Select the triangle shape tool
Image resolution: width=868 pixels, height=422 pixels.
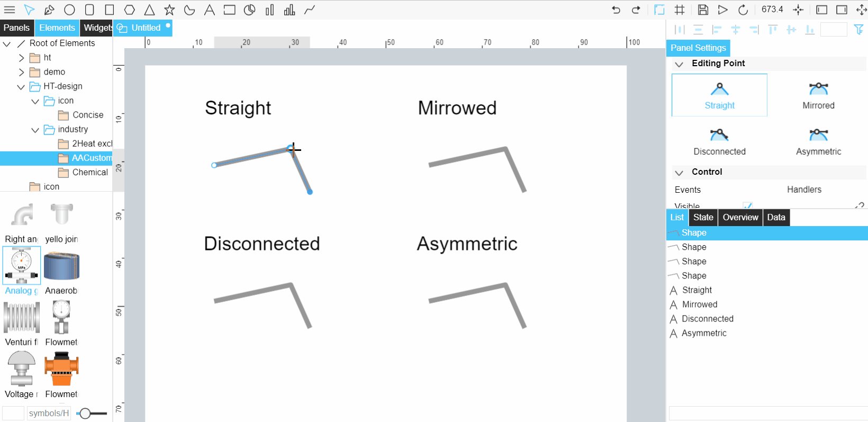pyautogui.click(x=150, y=10)
